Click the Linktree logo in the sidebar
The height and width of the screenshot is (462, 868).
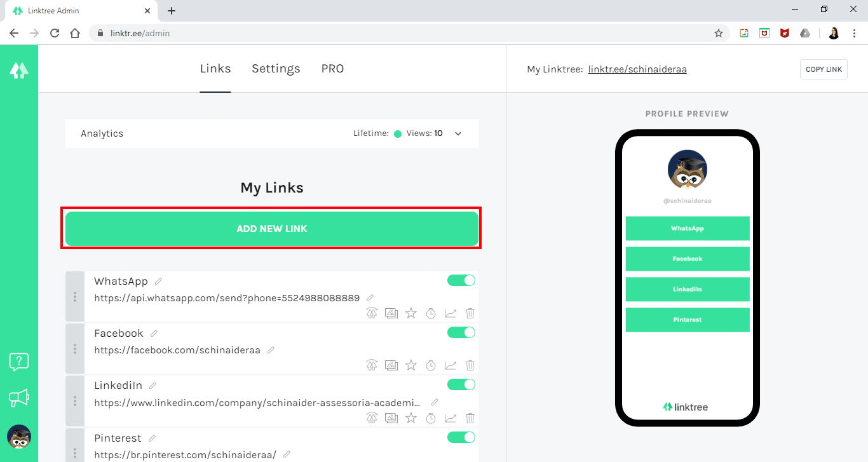point(19,71)
